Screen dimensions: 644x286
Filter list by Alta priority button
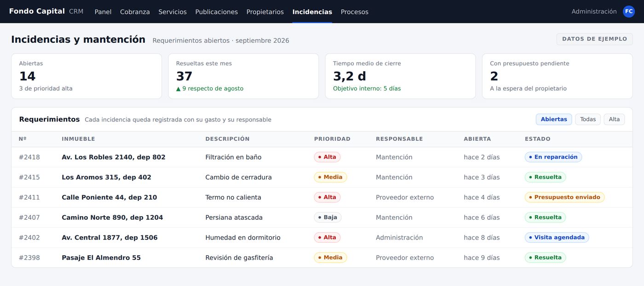(x=614, y=120)
